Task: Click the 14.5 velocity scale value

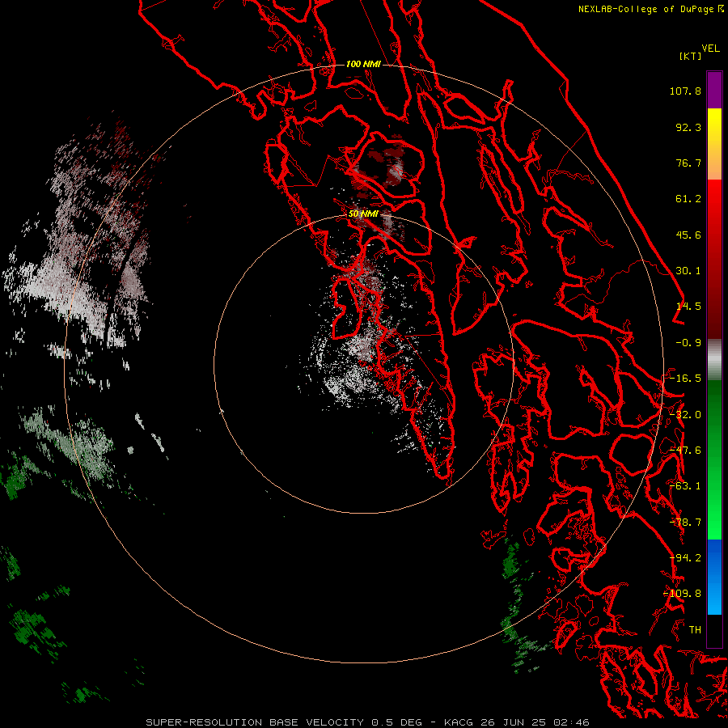Action: [x=688, y=307]
